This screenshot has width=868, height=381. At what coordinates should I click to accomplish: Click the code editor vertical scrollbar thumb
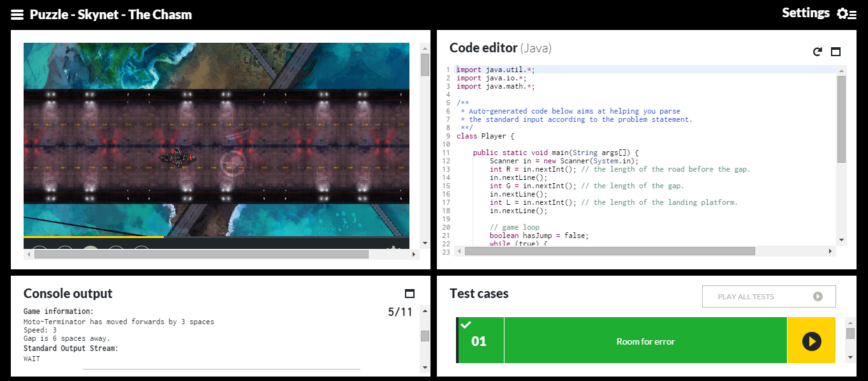point(841,119)
